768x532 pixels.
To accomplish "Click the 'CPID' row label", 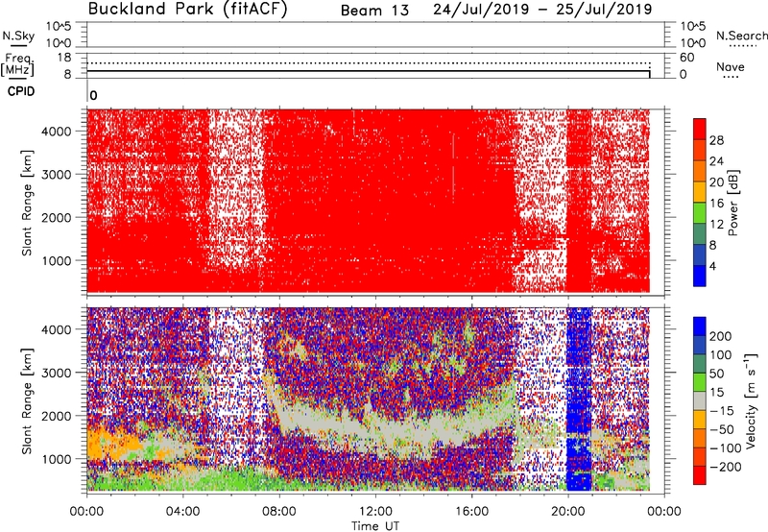I will coord(21,91).
